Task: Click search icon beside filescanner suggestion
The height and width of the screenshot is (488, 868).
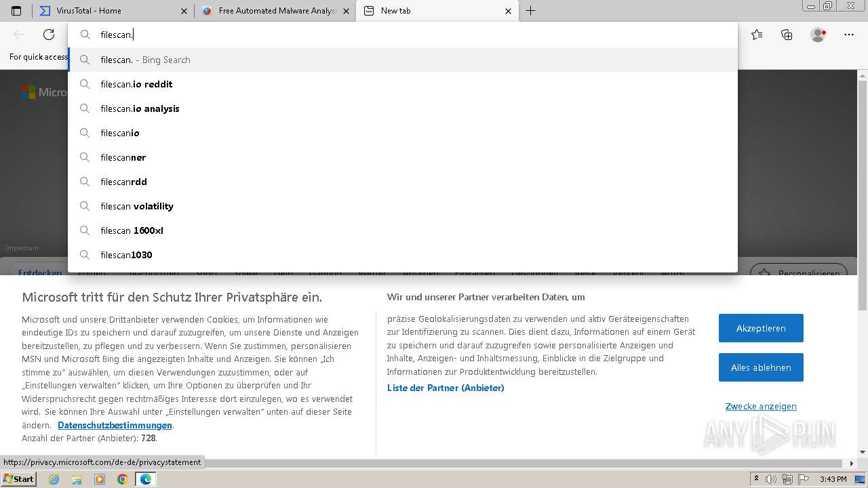Action: [85, 157]
